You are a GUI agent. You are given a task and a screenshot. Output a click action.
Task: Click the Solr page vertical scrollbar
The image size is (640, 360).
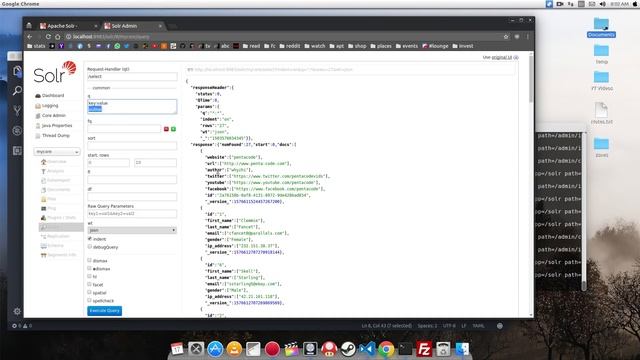pyautogui.click(x=531, y=80)
